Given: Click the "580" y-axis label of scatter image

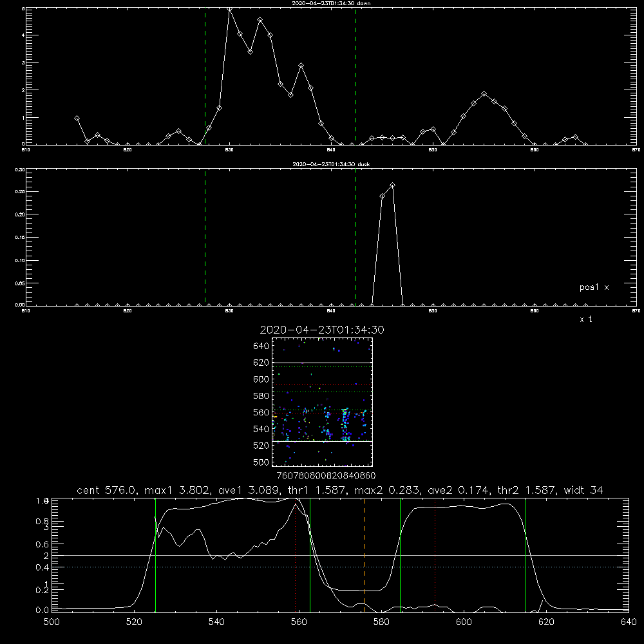Looking at the screenshot, I should (261, 396).
